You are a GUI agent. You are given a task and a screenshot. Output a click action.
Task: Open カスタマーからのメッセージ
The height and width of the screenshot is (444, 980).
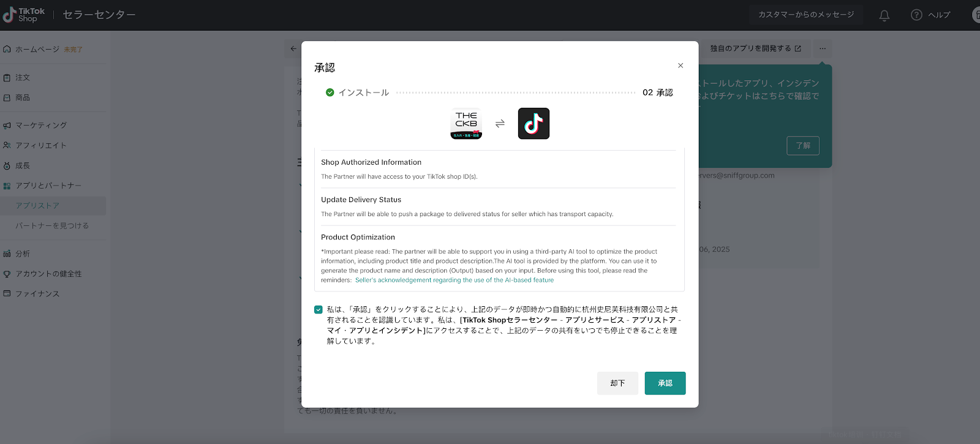[x=806, y=15]
